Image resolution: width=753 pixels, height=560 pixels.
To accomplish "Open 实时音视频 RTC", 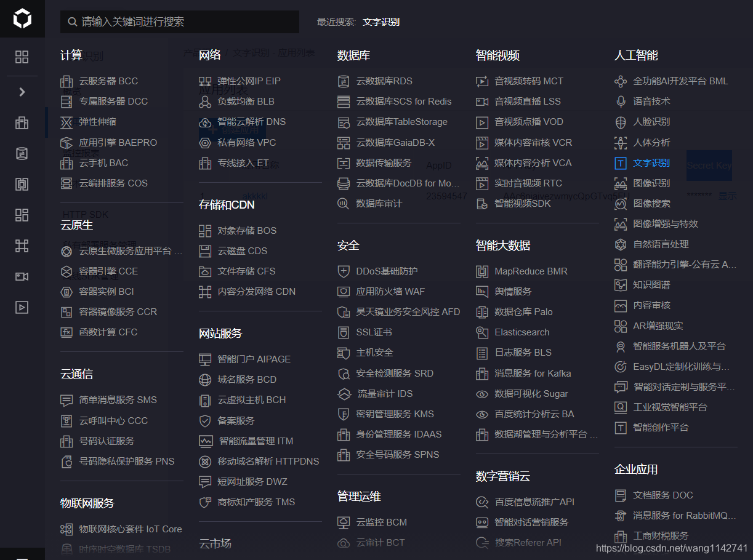I will pos(528,183).
